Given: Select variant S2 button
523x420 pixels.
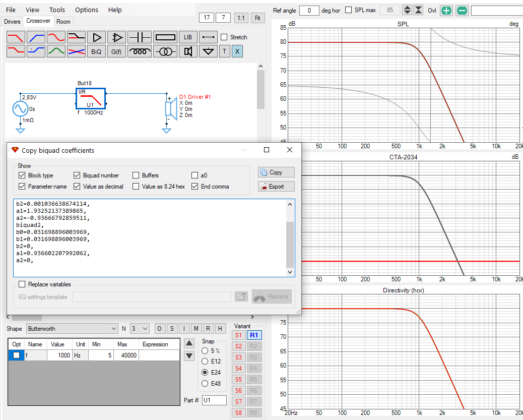Looking at the screenshot, I should pyautogui.click(x=238, y=346).
